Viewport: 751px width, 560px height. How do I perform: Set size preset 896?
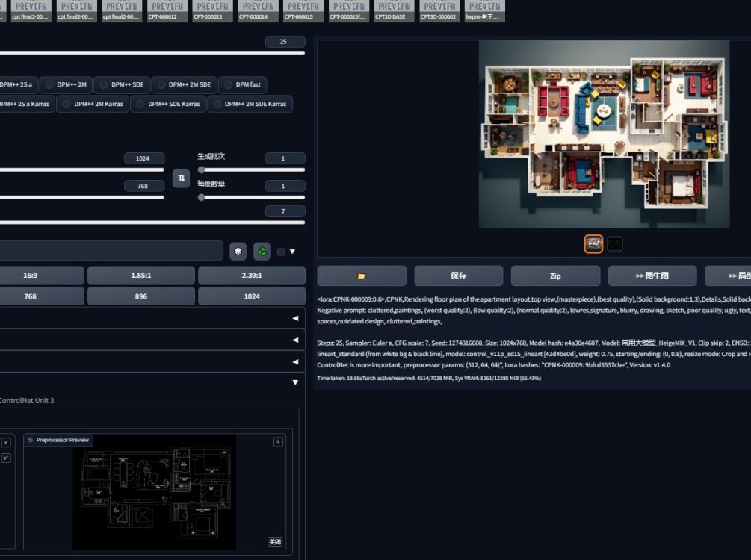click(140, 296)
